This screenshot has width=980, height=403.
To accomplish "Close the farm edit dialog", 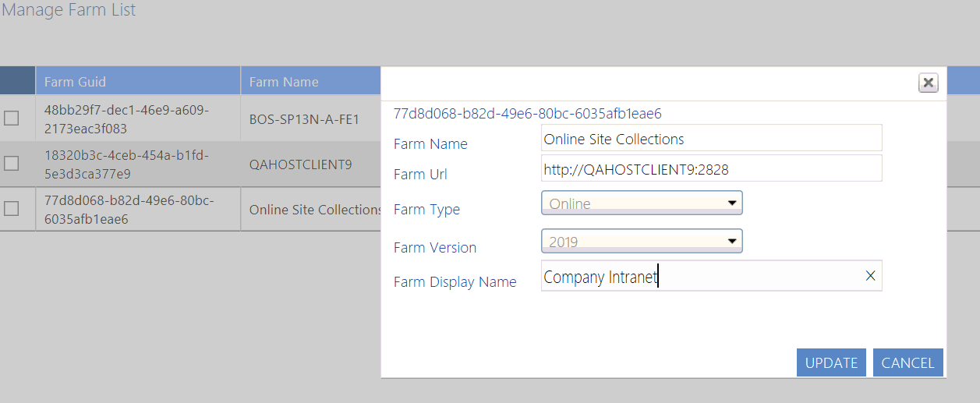I will click(x=928, y=83).
